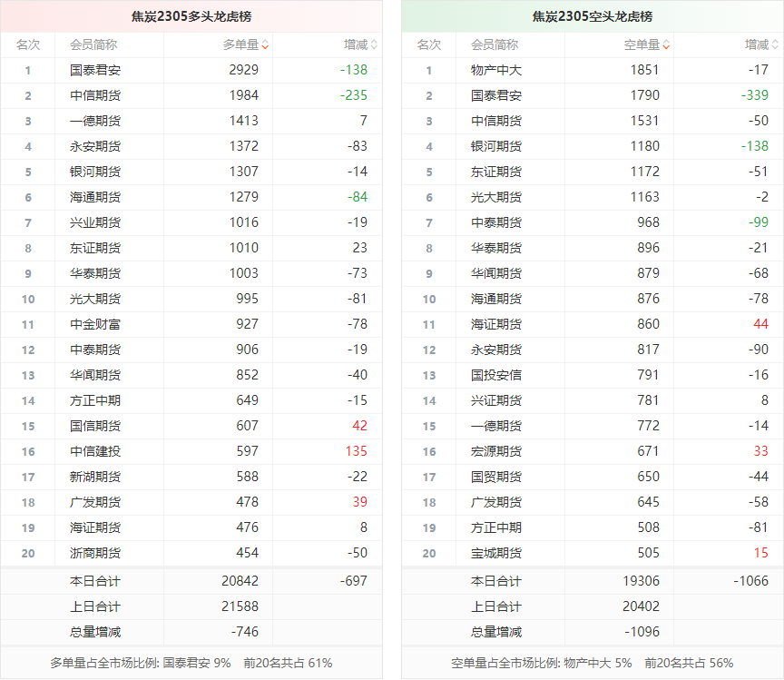Select 中信建投 member in long ranking
Viewport: 784px width, 680px height.
click(x=94, y=451)
